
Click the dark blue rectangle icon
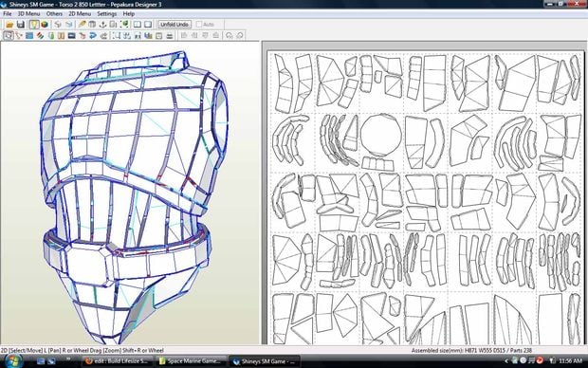[72, 36]
